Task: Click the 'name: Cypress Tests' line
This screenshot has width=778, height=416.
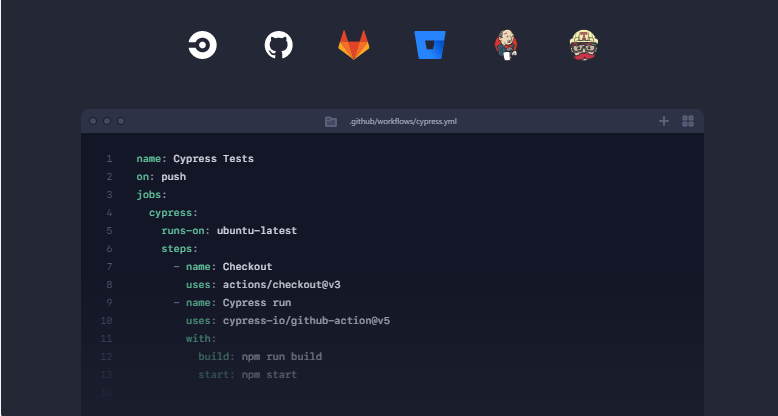Action: coord(195,159)
